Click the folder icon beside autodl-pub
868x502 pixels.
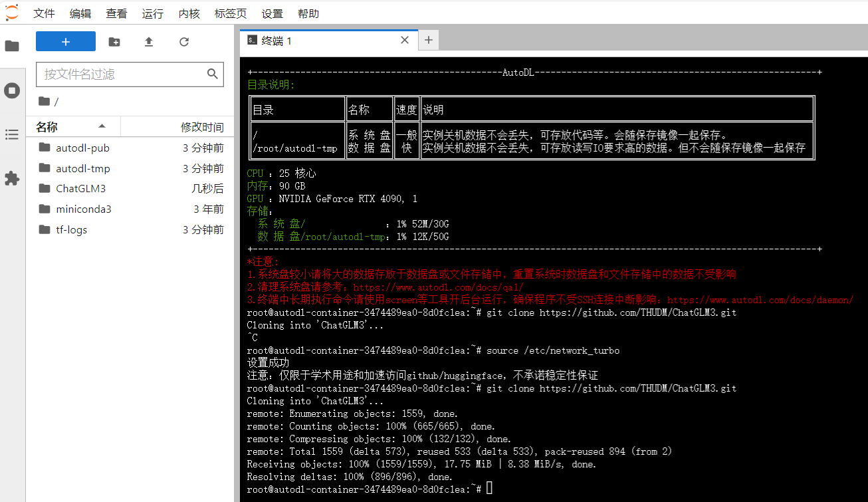tap(45, 148)
